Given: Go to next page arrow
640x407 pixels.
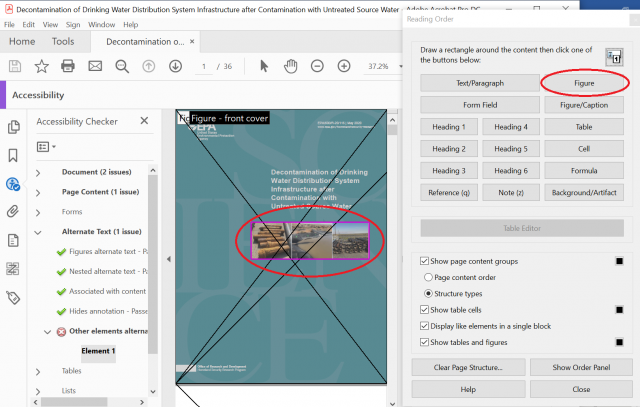Looking at the screenshot, I should pyautogui.click(x=175, y=66).
